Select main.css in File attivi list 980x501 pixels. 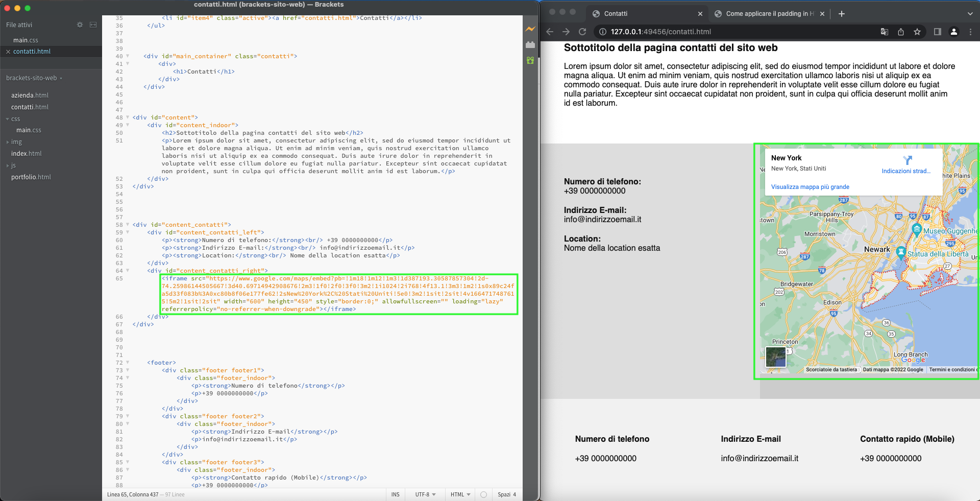coord(26,40)
